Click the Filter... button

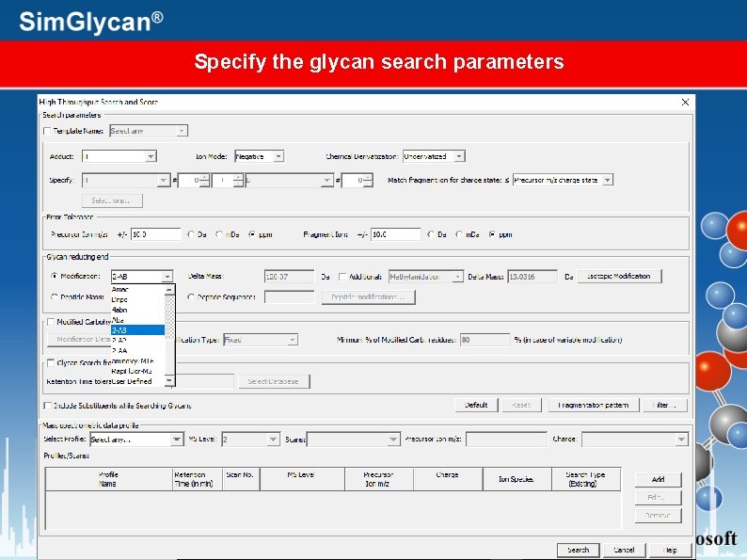[664, 405]
